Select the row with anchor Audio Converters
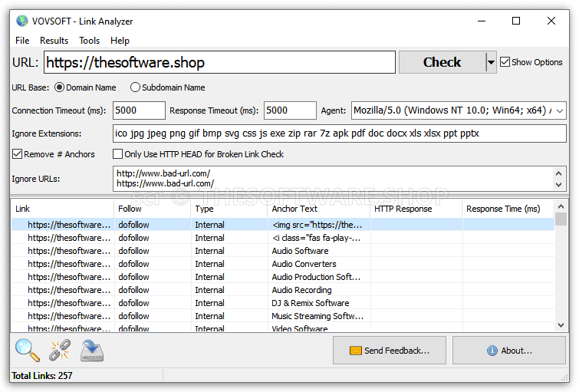 click(283, 264)
